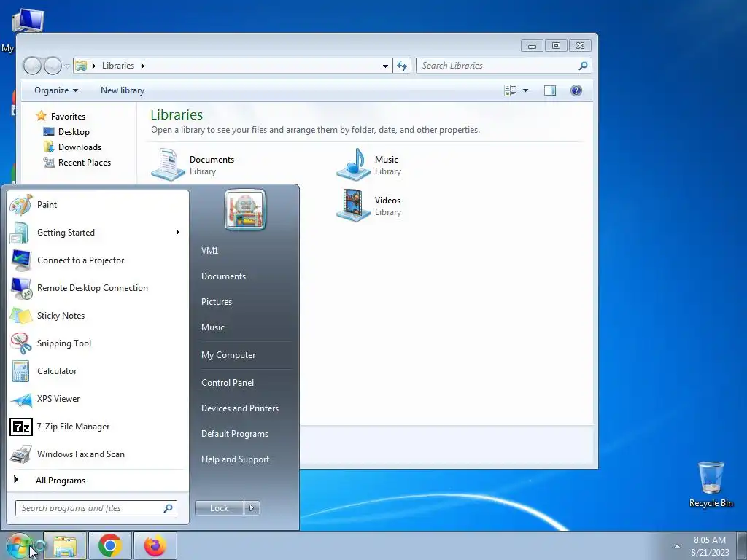Click the Lock button

(x=220, y=508)
